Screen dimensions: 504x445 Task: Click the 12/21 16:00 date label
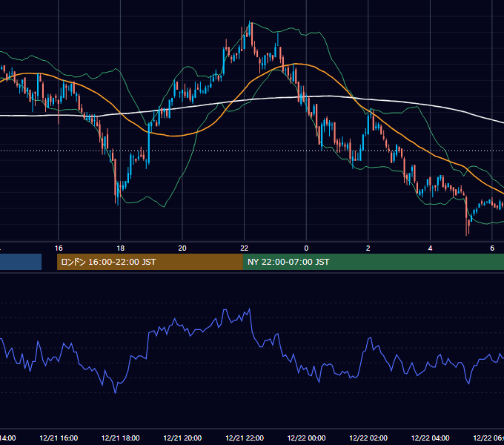point(59,438)
